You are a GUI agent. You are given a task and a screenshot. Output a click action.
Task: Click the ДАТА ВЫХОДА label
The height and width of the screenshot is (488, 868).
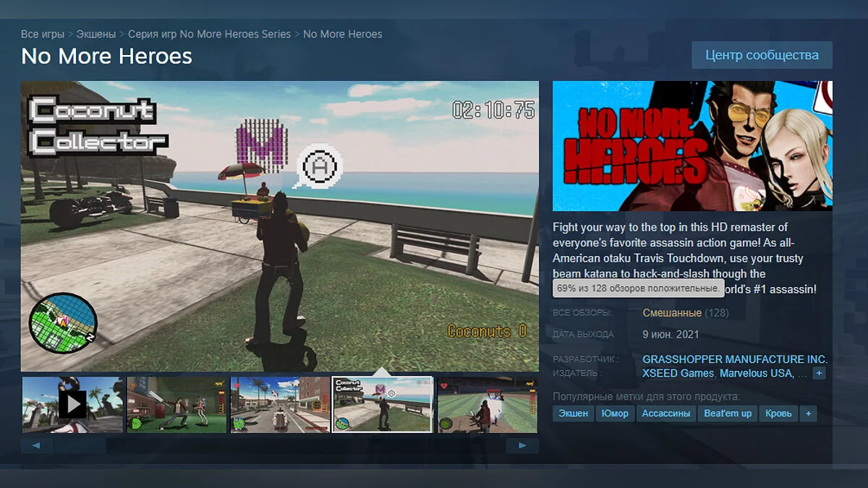point(583,335)
